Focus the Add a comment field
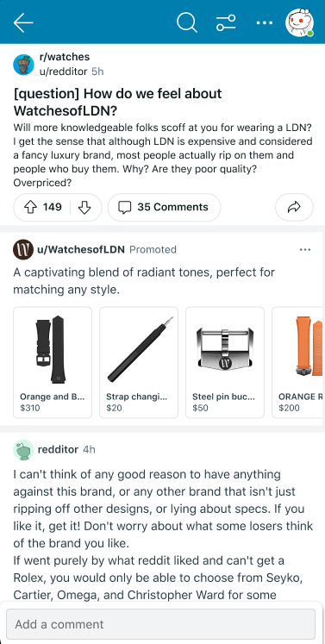This screenshot has width=325, height=644. pos(160,624)
